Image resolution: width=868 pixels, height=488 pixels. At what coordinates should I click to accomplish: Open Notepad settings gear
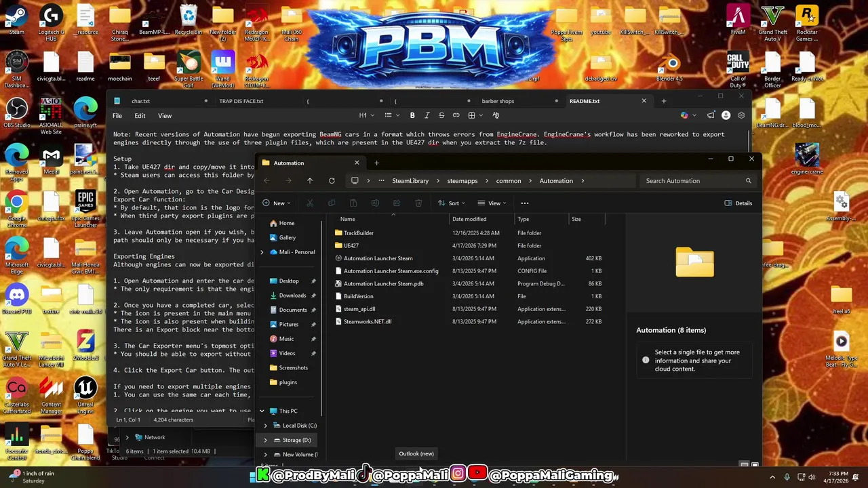coord(741,115)
